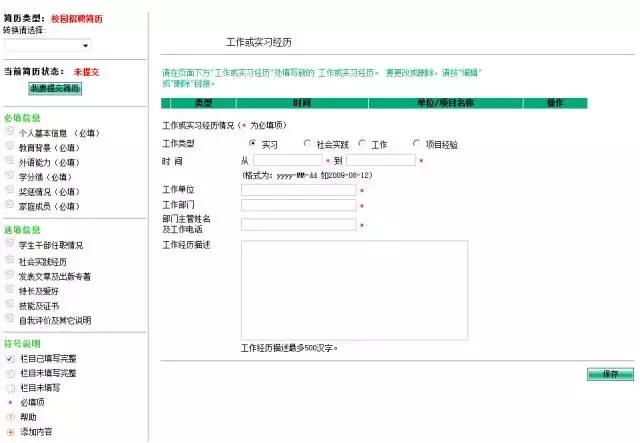Click the 类型 table column header
Screen dimensions: 640x443
(203, 103)
